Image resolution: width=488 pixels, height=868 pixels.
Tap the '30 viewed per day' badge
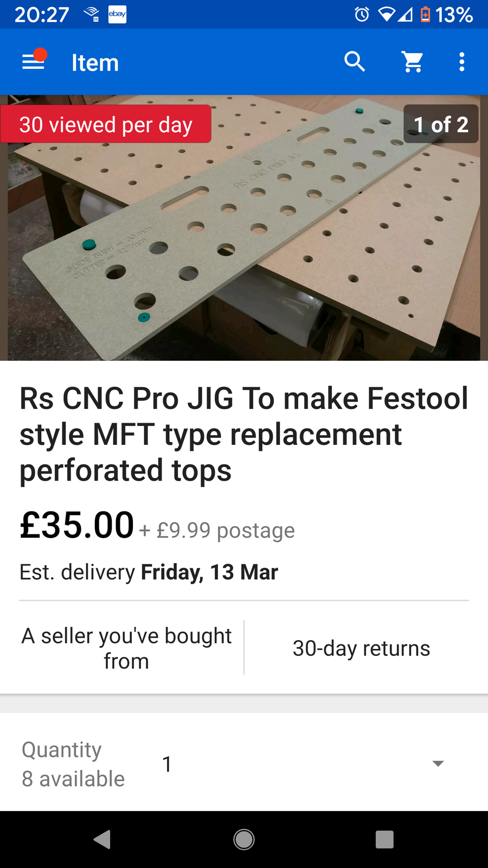coord(106,125)
